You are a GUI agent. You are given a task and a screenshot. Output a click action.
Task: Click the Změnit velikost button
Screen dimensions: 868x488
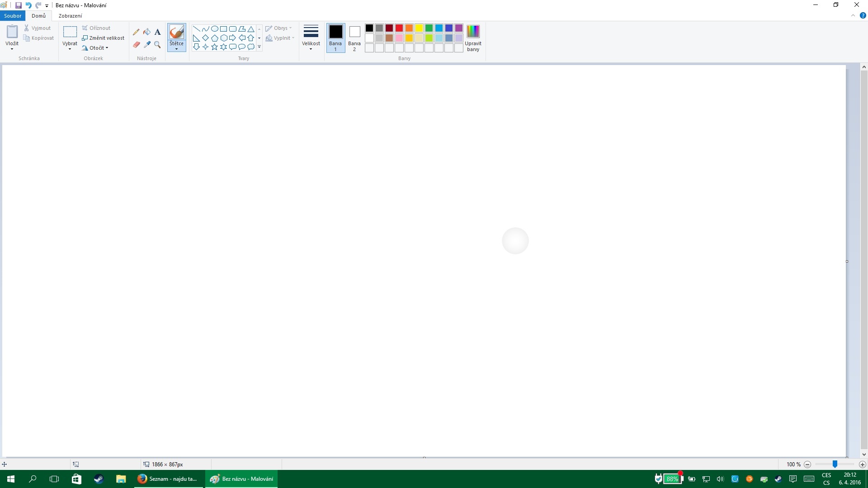pos(103,38)
